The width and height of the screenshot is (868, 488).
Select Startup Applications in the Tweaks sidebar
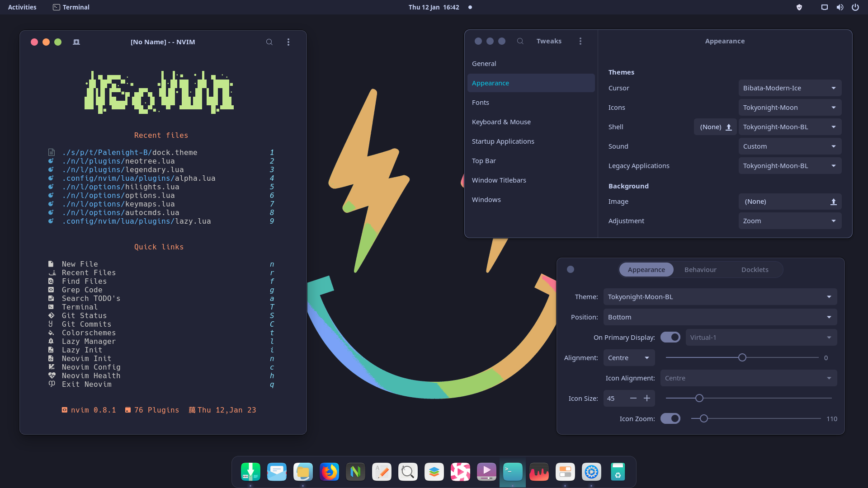pos(531,141)
